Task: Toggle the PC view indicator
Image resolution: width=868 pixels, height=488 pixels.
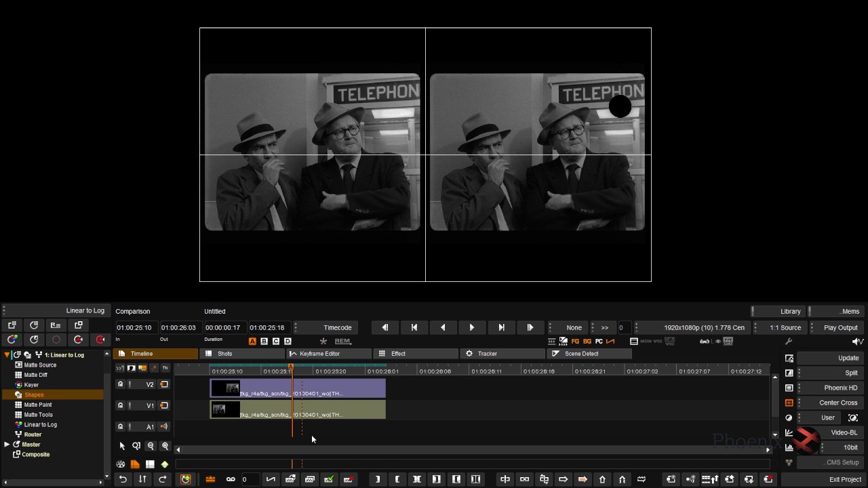Action: pyautogui.click(x=598, y=341)
